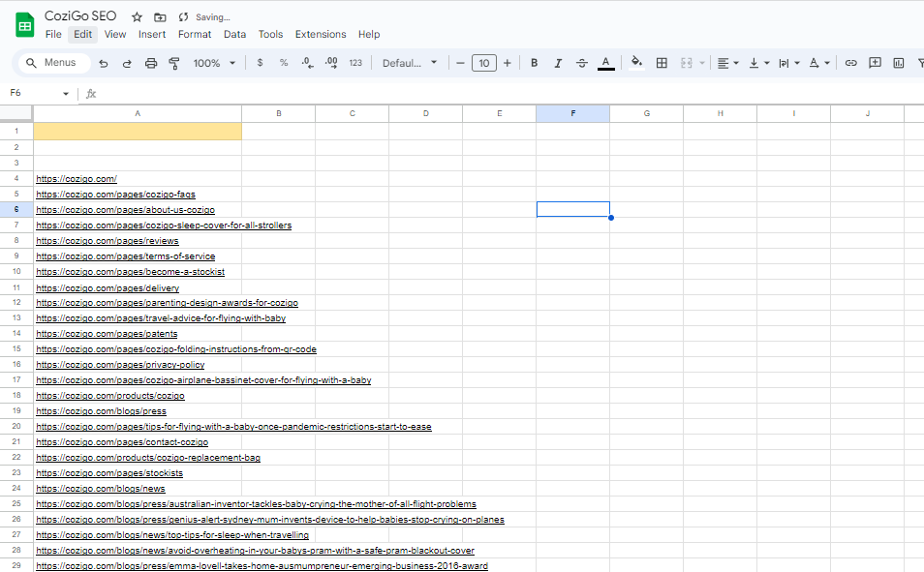Expand the horizontal align options

(x=734, y=62)
